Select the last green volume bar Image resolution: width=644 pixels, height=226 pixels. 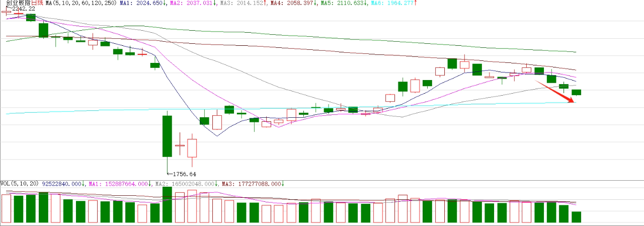coord(576,217)
